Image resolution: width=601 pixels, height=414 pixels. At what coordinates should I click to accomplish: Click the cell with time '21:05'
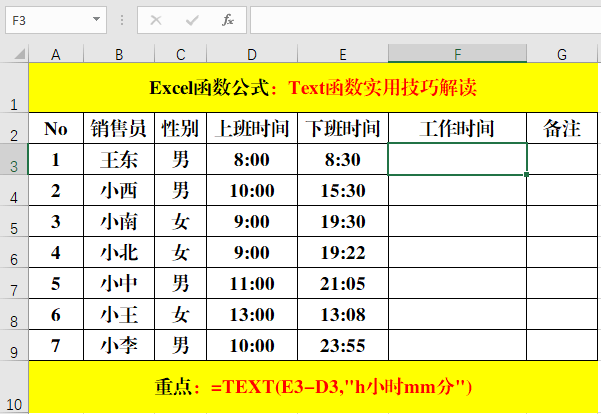[x=343, y=283]
